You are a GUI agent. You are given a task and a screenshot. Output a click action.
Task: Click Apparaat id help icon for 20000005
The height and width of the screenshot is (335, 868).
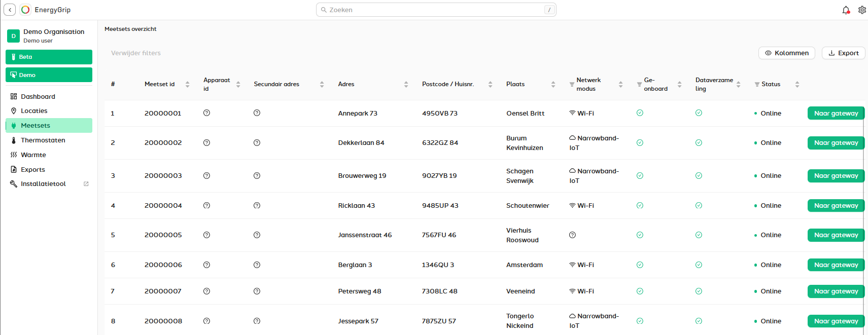point(206,235)
